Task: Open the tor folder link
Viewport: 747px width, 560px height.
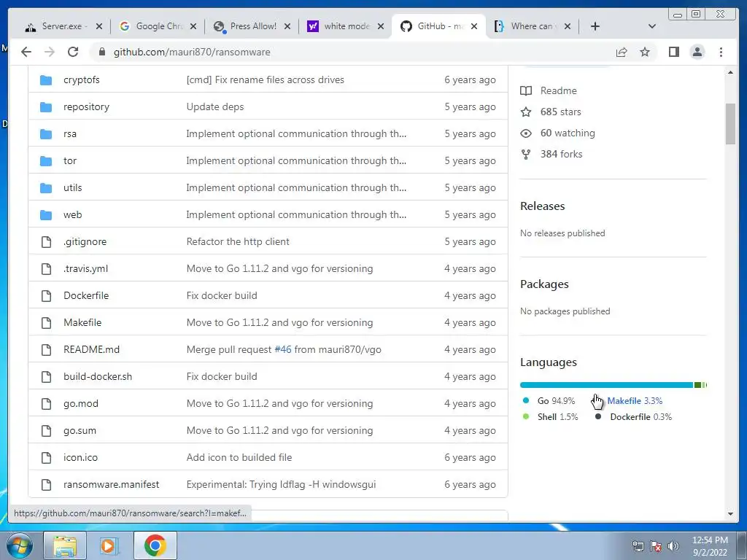Action: coord(70,161)
